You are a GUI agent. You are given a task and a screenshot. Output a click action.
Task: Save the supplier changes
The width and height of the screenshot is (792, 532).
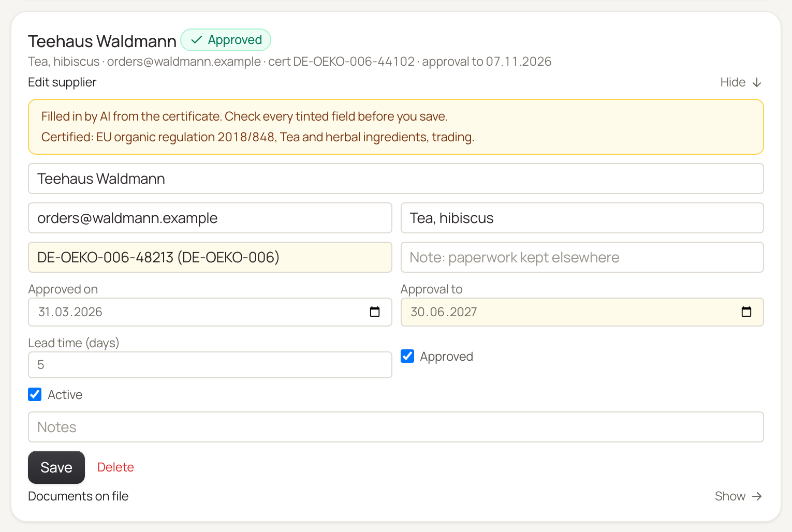point(56,467)
